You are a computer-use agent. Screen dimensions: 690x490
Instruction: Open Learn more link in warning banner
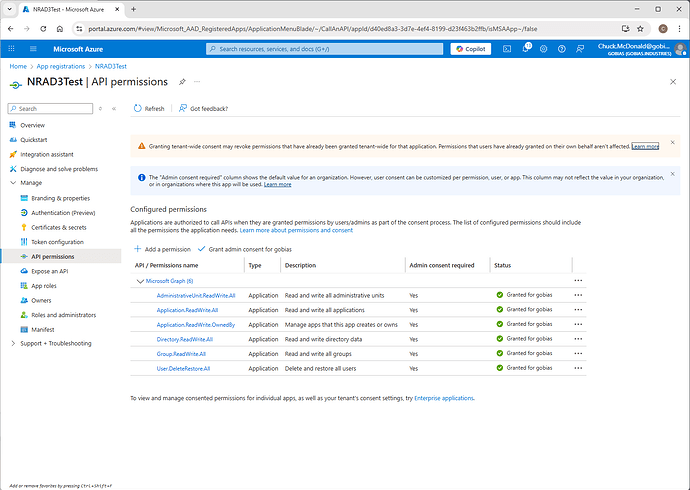coord(645,146)
